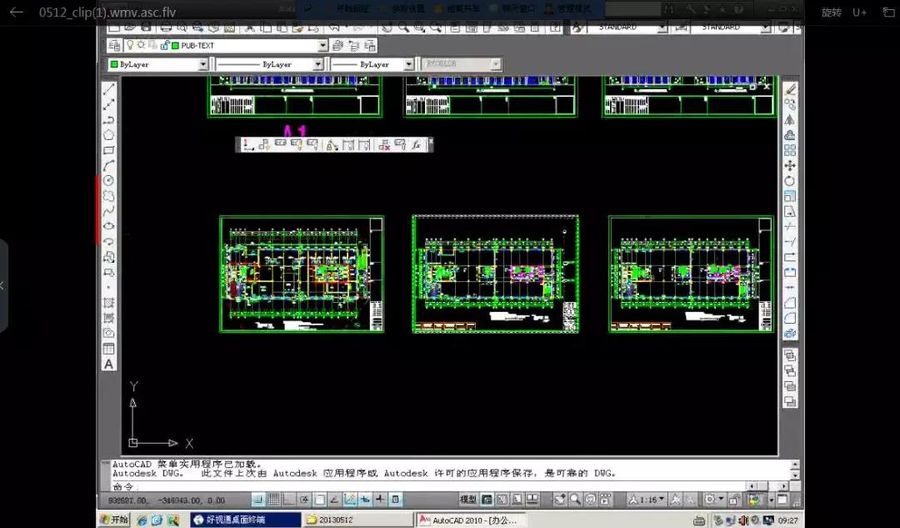Screen dimensions: 900x528
Task: Select the Scale modify tool
Action: pyautogui.click(x=790, y=196)
